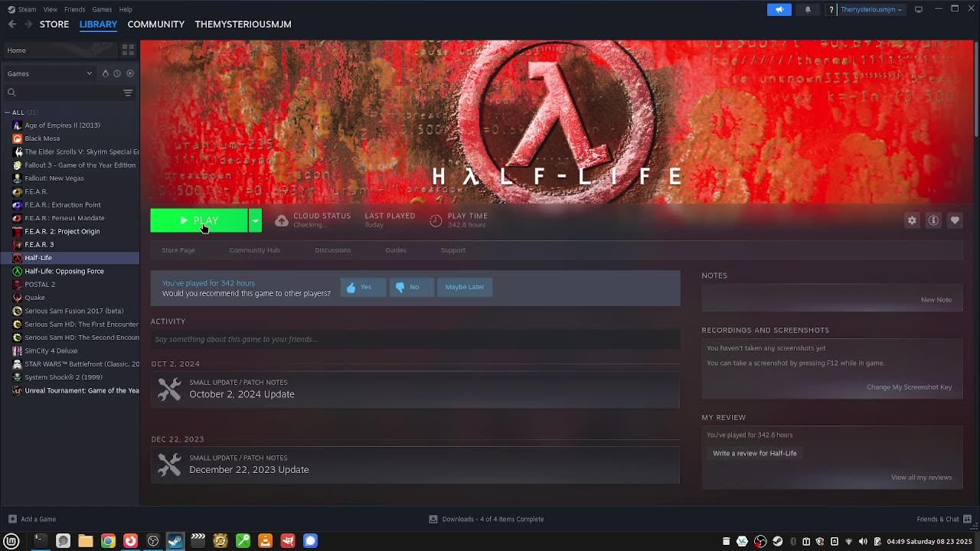Collapse the ALL games category
The height and width of the screenshot is (551, 980).
coord(8,112)
